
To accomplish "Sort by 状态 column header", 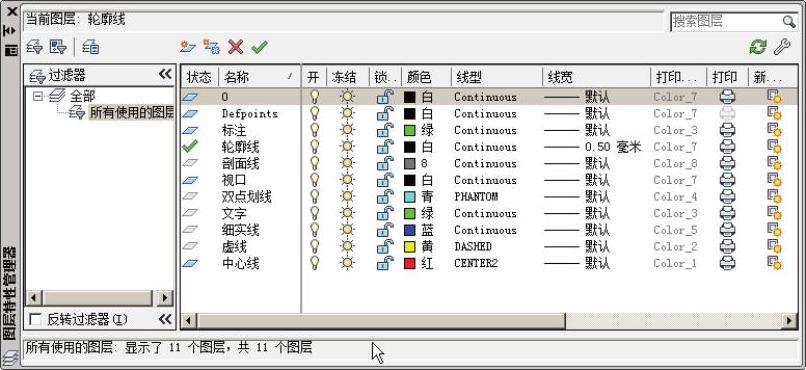I will pyautogui.click(x=200, y=77).
